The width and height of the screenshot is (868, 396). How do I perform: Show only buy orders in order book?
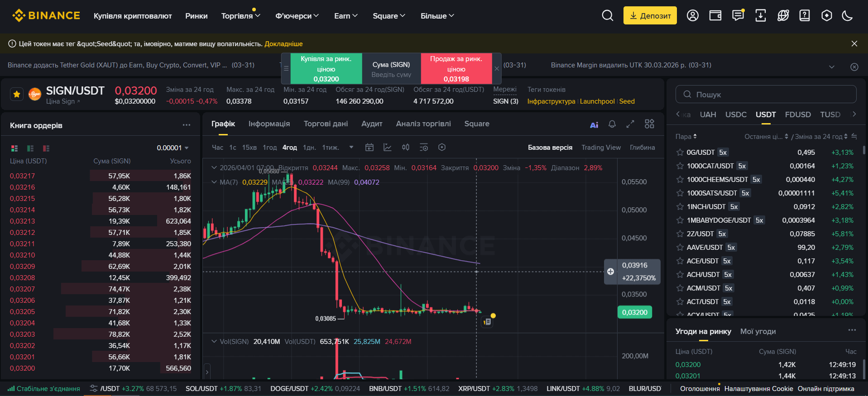coord(30,148)
